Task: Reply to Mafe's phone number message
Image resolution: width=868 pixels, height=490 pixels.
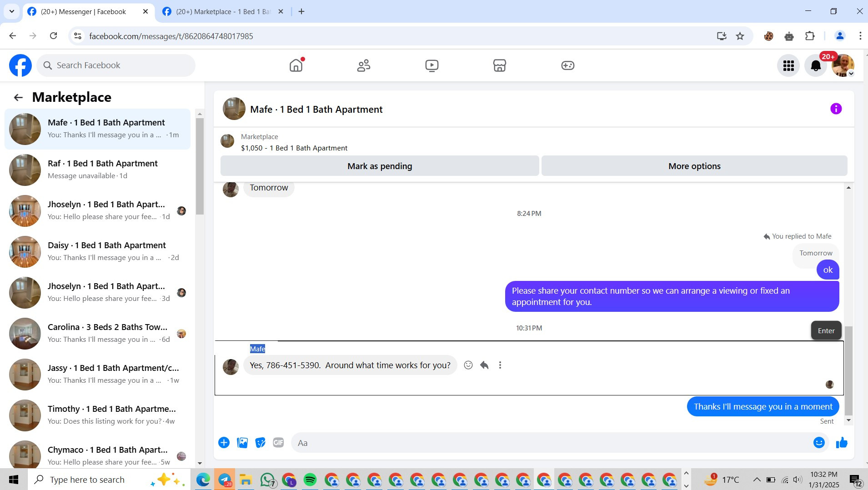Action: [484, 365]
